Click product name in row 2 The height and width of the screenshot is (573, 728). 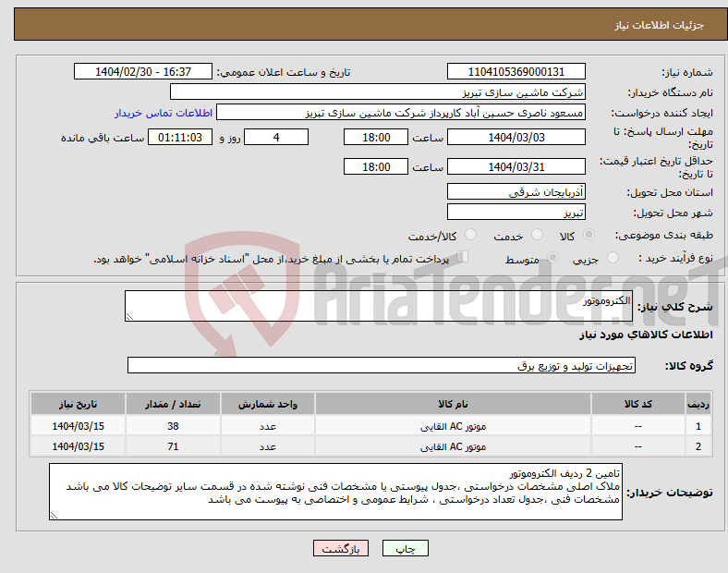coord(453,446)
